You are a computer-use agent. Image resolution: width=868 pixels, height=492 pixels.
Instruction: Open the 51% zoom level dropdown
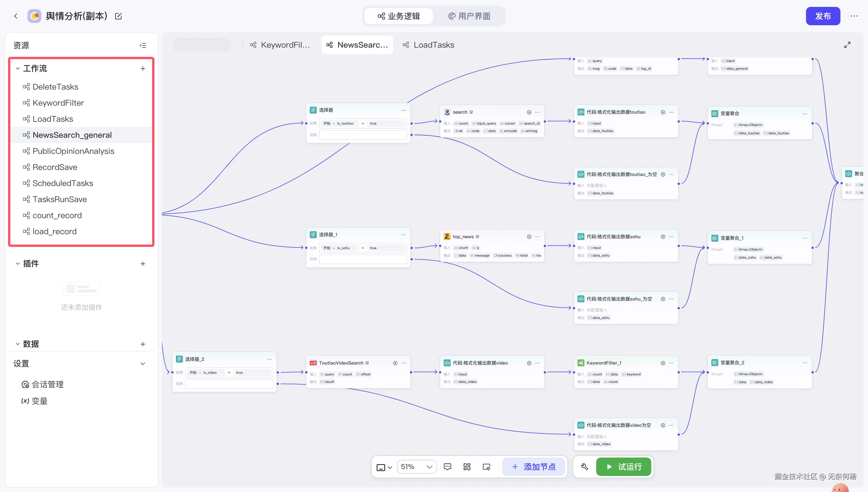pyautogui.click(x=416, y=467)
